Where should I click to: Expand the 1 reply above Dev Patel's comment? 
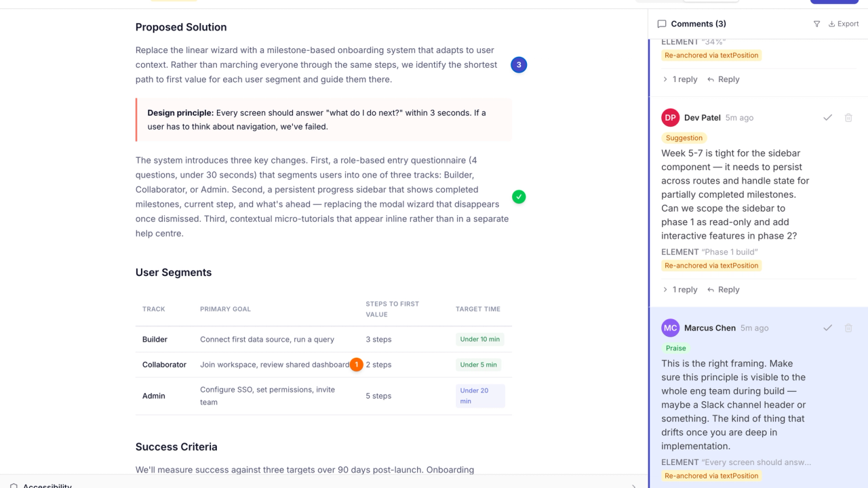click(679, 79)
